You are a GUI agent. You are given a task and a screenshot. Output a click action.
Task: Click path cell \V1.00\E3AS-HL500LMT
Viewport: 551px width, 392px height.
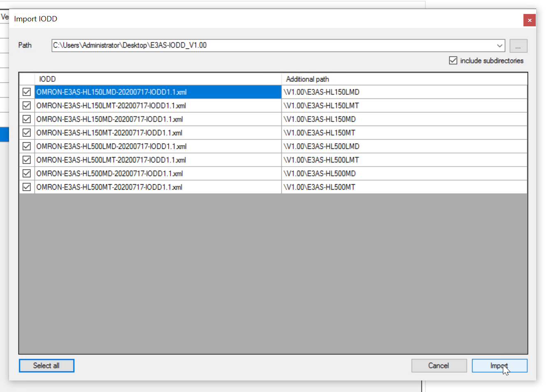[x=405, y=160]
